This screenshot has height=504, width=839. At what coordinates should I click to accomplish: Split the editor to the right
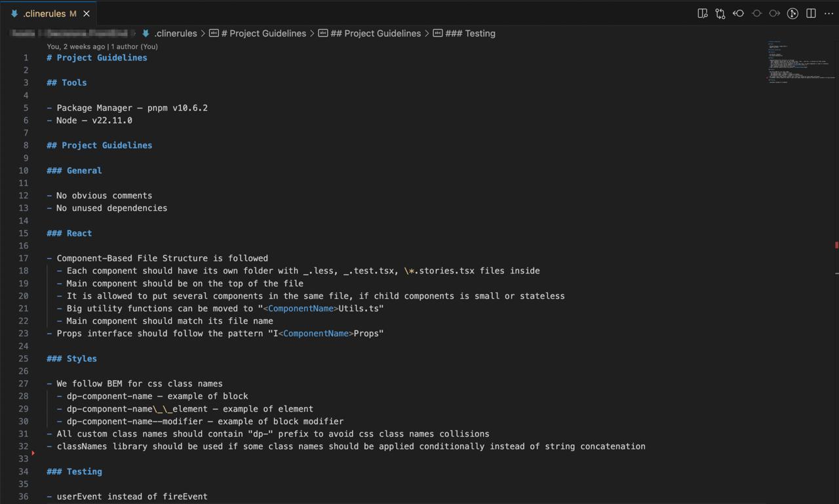[x=811, y=13]
